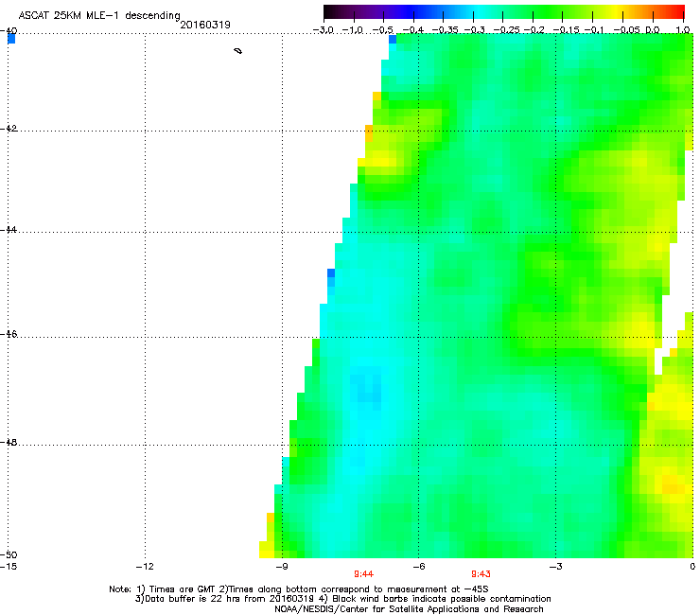This screenshot has height=615, width=700.
Task: Click the latitude label -42
Action: pyautogui.click(x=9, y=129)
